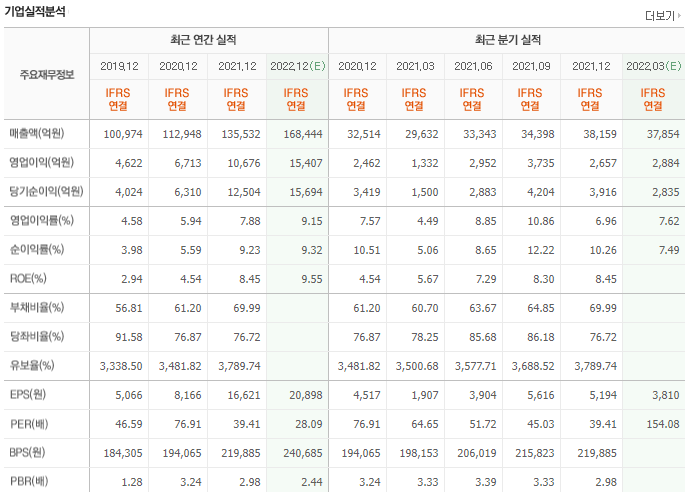Viewport: 691px width, 492px height.
Task: Select the 최근 분기 실적 header
Action: (x=508, y=40)
